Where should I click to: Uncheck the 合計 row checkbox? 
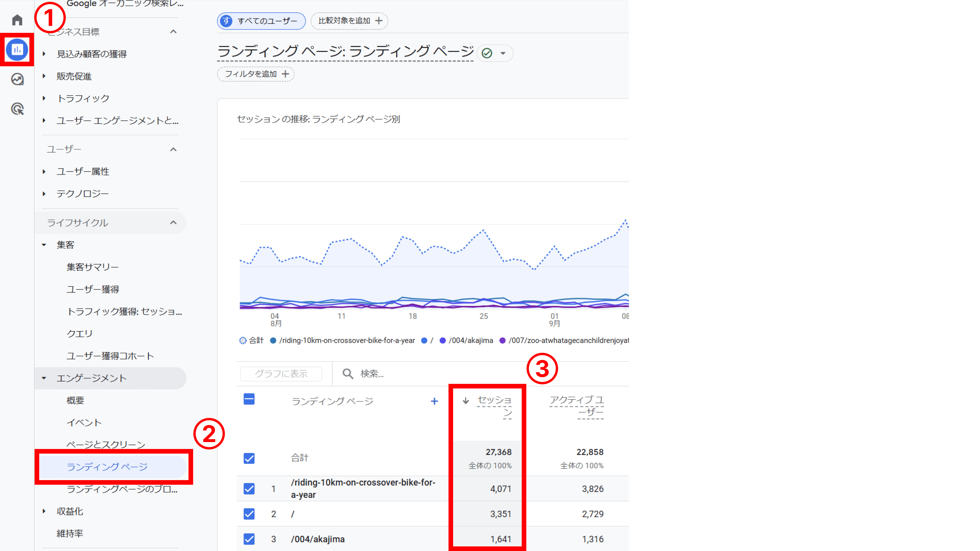pyautogui.click(x=249, y=458)
